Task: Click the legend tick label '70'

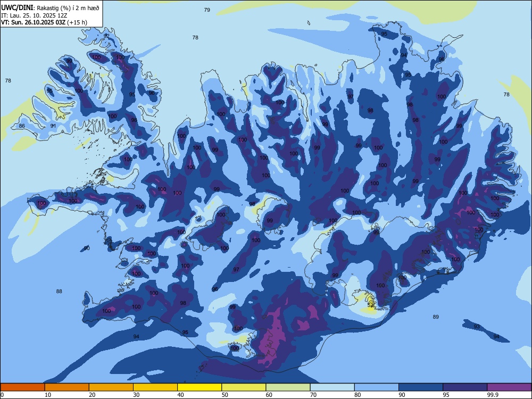Action: 313,395
